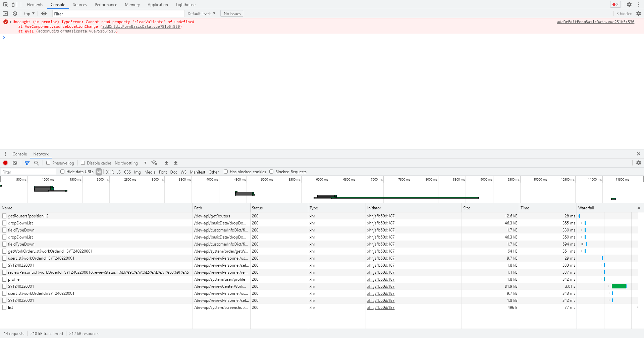Enable the Hide data URLs checkbox
The image size is (644, 338).
62,172
